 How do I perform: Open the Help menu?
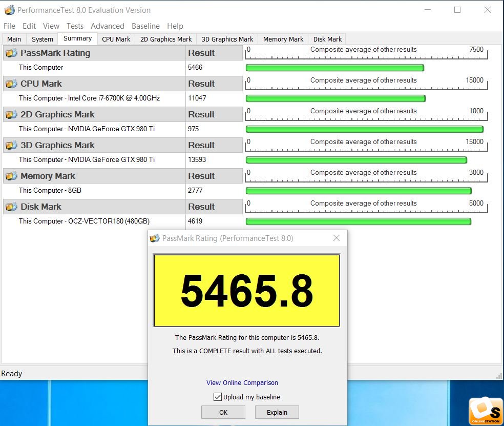pyautogui.click(x=175, y=26)
